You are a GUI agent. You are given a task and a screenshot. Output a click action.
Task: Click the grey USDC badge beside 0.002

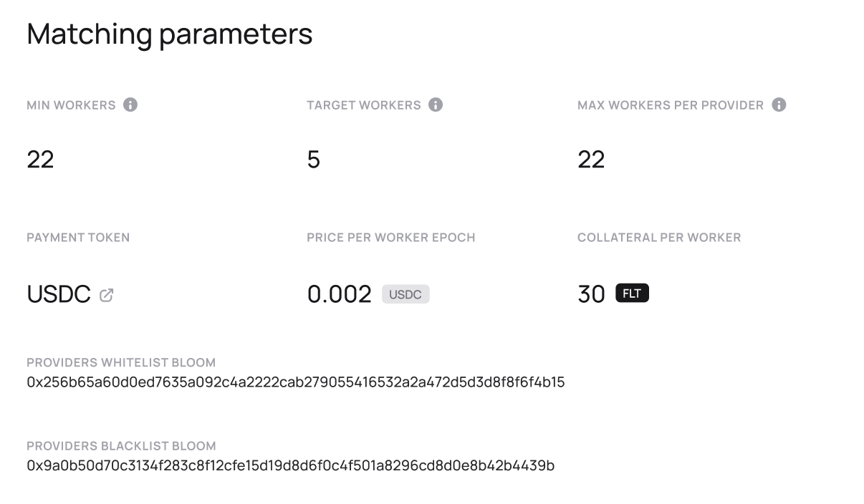pyautogui.click(x=405, y=294)
